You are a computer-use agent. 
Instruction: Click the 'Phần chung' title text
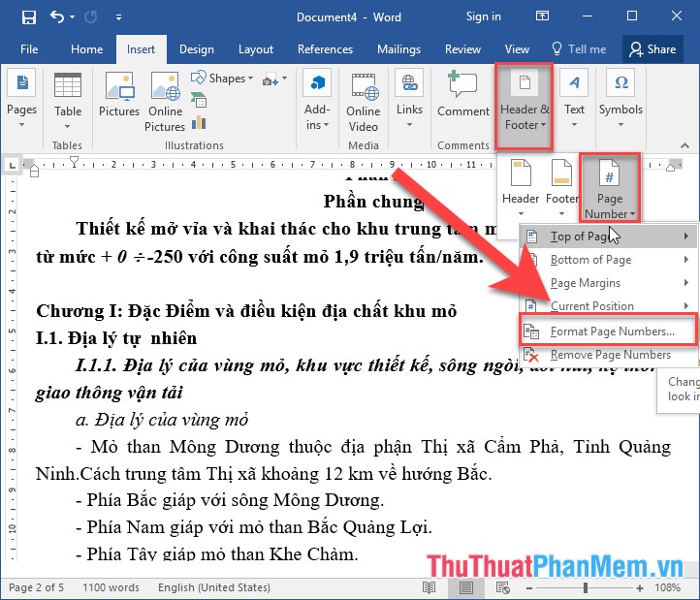click(374, 202)
